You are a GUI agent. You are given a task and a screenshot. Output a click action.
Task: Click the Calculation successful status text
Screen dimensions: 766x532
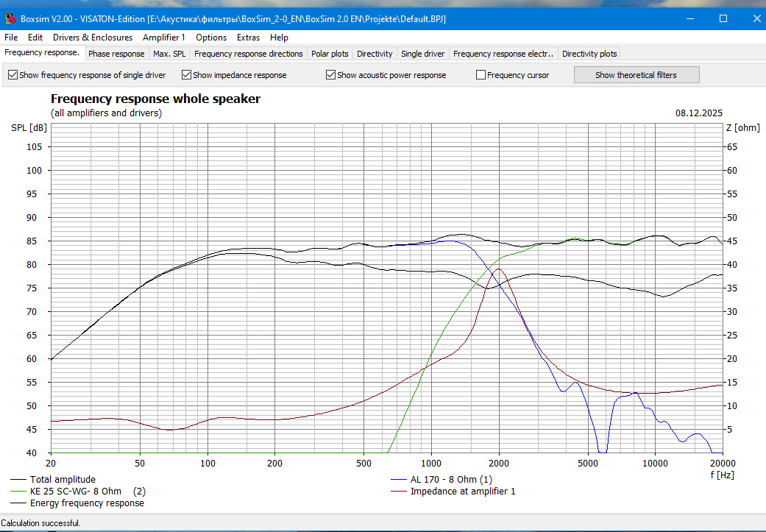pos(40,522)
